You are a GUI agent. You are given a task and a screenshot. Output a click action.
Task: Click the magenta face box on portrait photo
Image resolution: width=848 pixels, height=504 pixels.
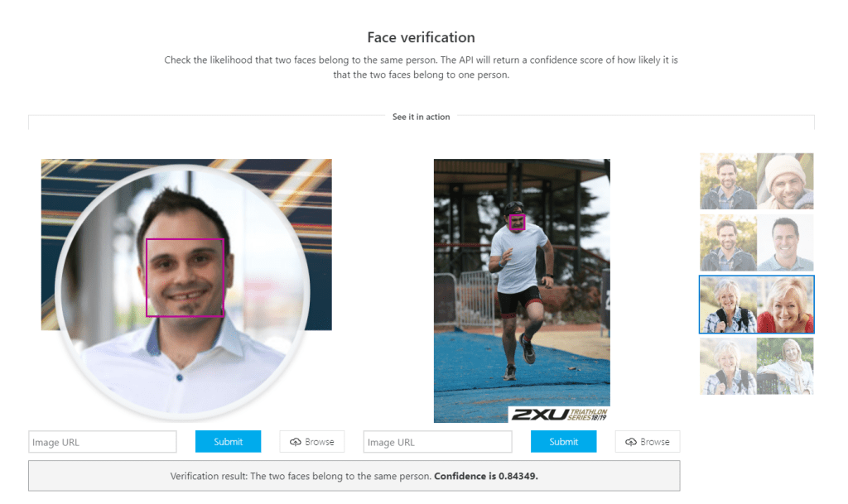click(185, 278)
